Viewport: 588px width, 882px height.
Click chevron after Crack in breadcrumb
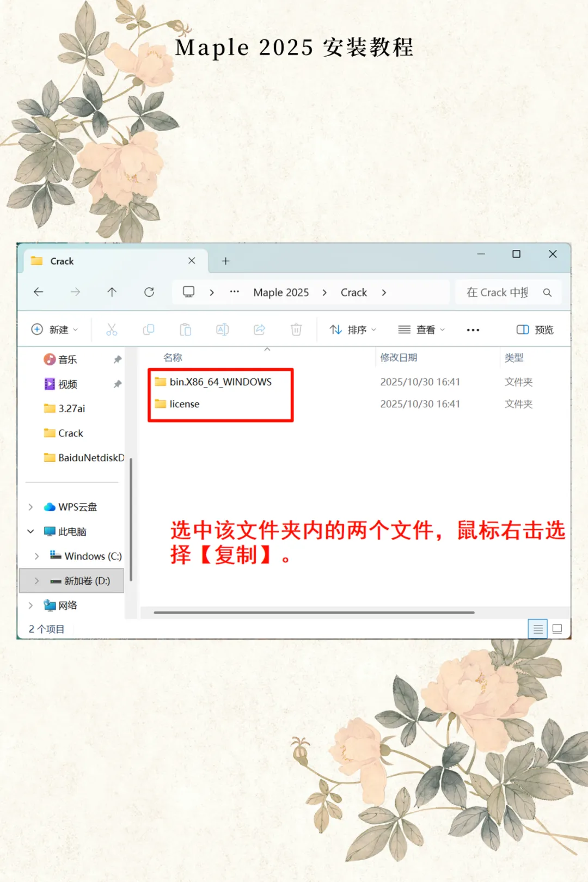[384, 292]
